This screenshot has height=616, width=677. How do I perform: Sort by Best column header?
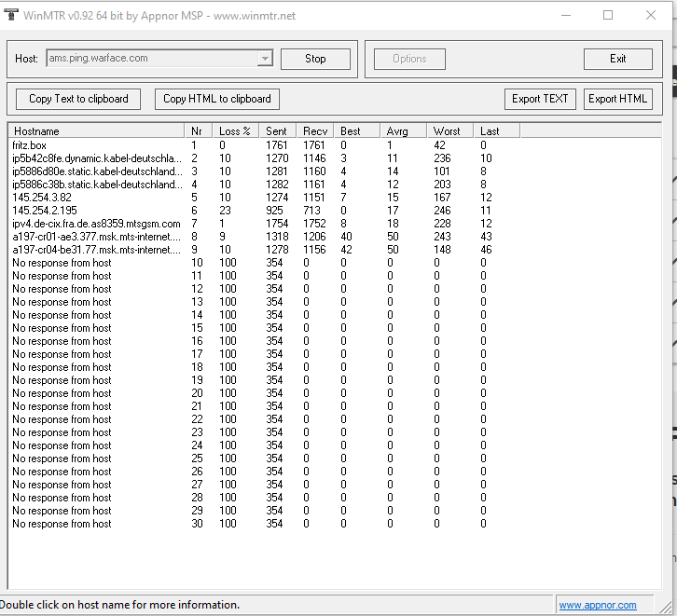click(357, 131)
